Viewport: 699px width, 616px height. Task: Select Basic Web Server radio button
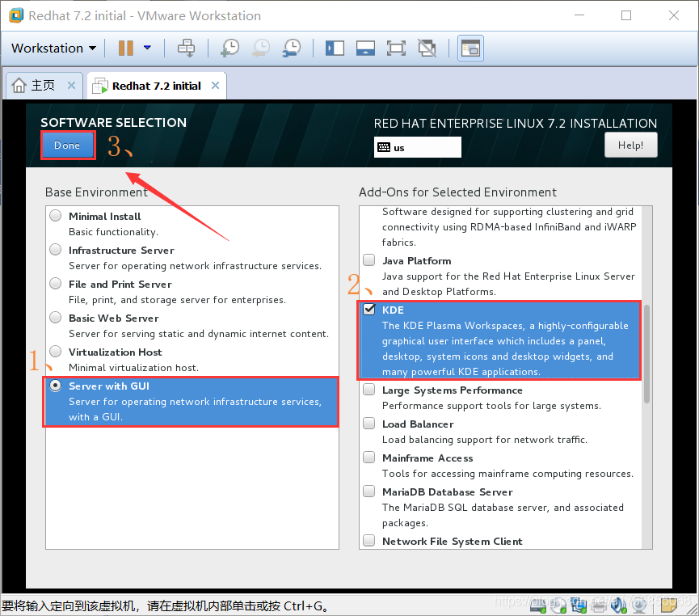(56, 318)
